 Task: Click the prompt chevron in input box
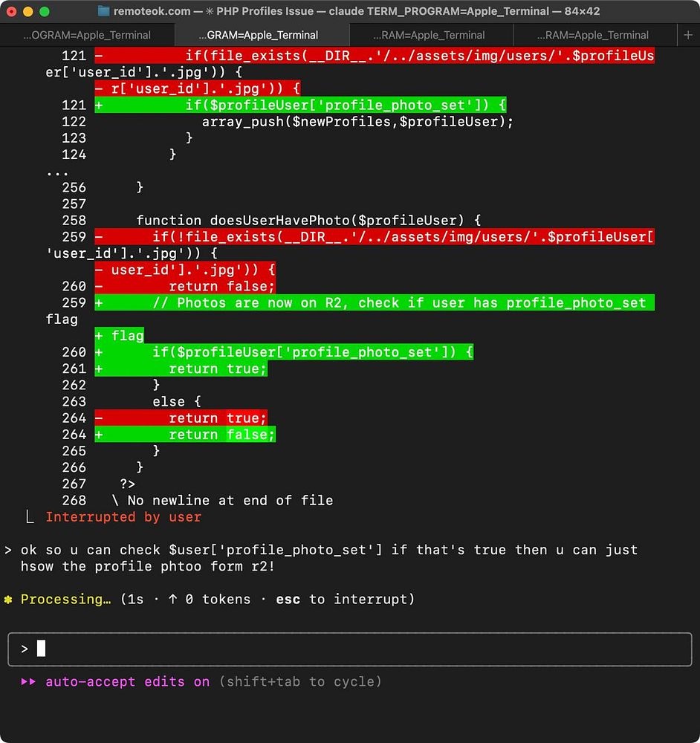point(25,649)
